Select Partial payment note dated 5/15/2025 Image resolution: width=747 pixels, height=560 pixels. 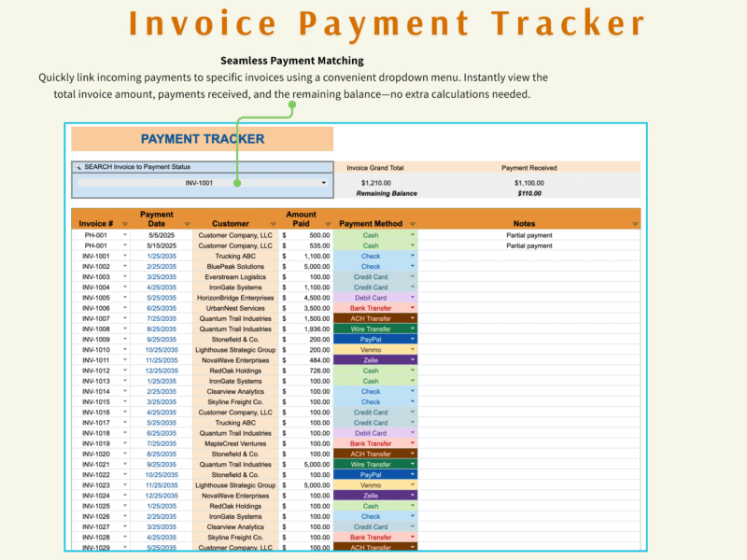pyautogui.click(x=529, y=245)
